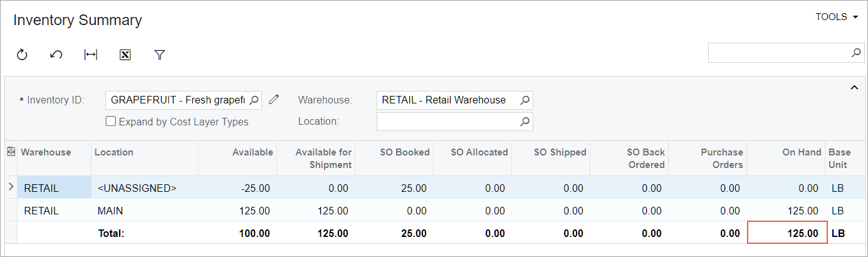Click the top-right search magnifier icon
The width and height of the screenshot is (868, 257).
[856, 53]
